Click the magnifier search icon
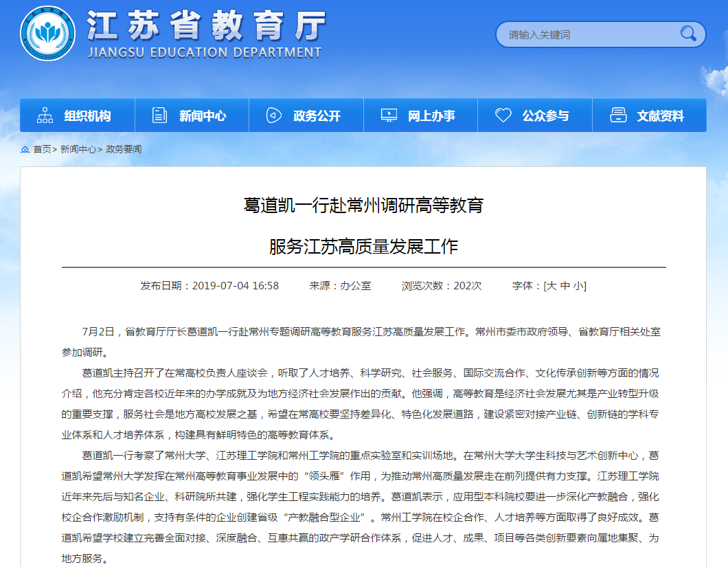 [x=687, y=34]
